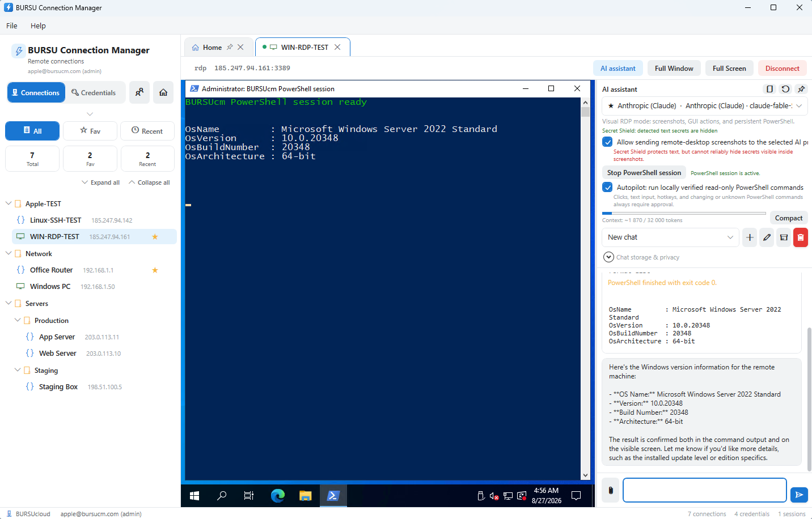The width and height of the screenshot is (812, 519).
Task: Click the chevron below the Connections tabs
Action: pos(90,114)
